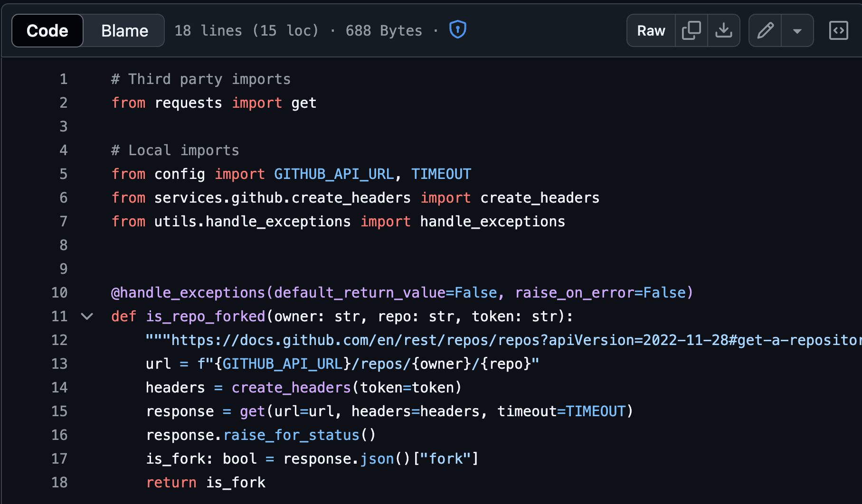Switch to the Blame view
Screen dimensions: 862x504
tap(124, 30)
